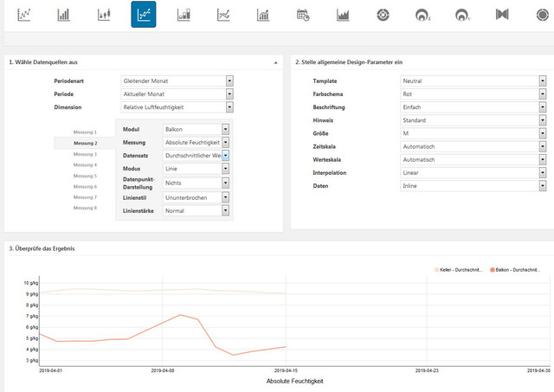The width and height of the screenshot is (554, 392).
Task: Choose the candlestick chart icon
Action: point(104,15)
